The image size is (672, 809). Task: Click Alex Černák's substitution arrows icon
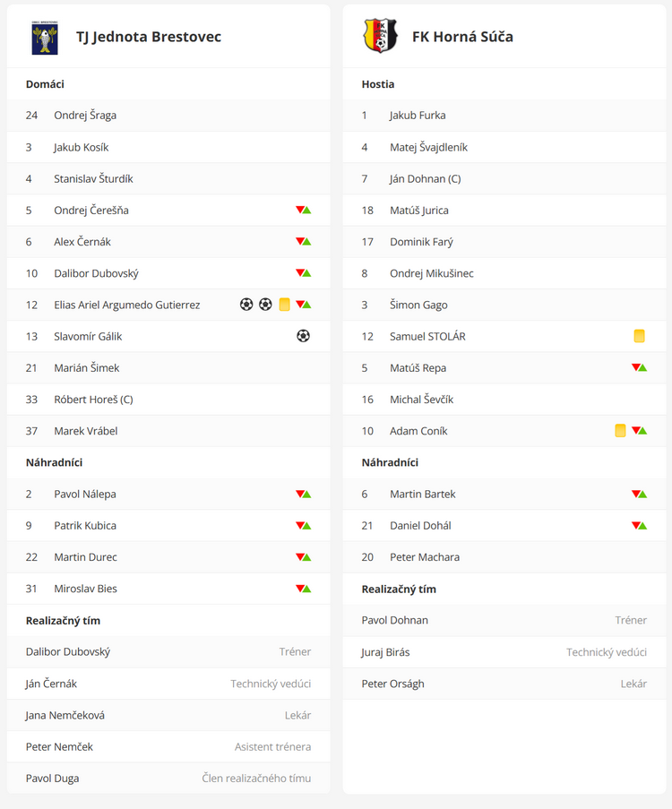point(303,242)
